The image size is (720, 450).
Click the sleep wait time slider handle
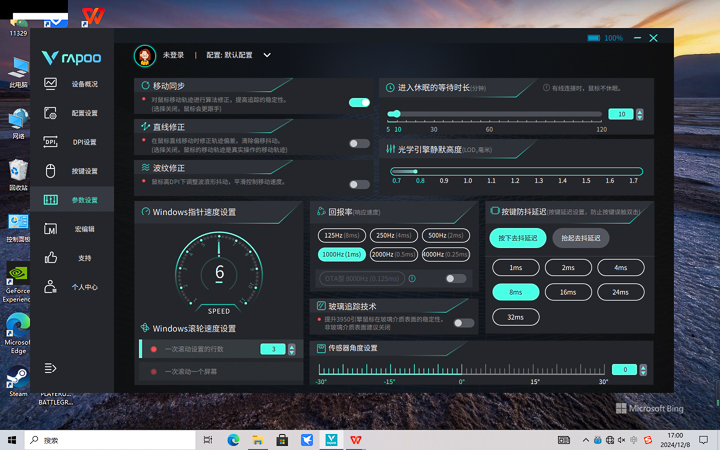coord(397,113)
